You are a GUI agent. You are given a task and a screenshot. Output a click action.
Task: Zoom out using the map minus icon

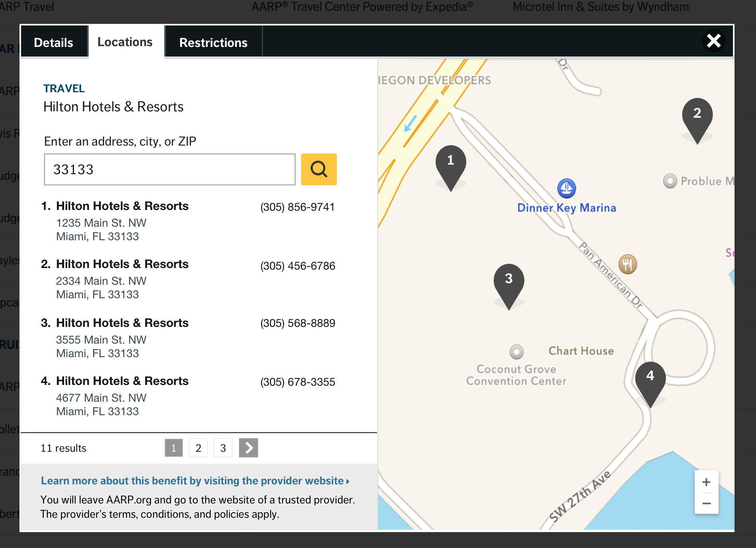click(706, 503)
